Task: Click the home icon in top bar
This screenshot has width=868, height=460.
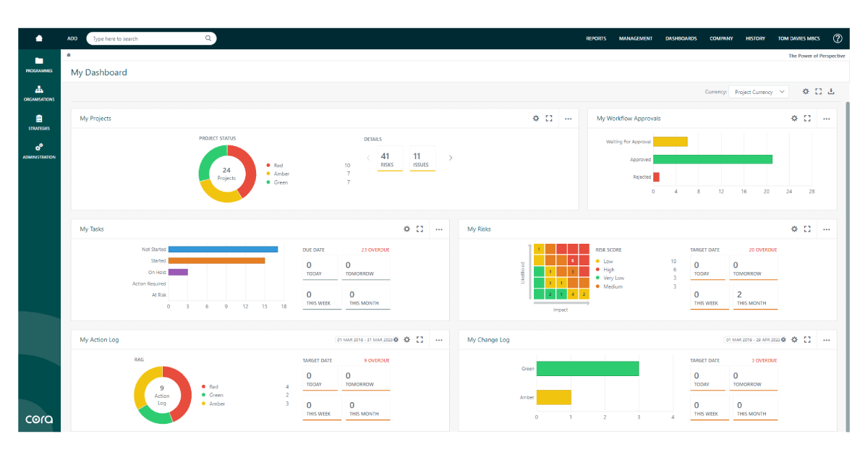Action: pos(39,38)
